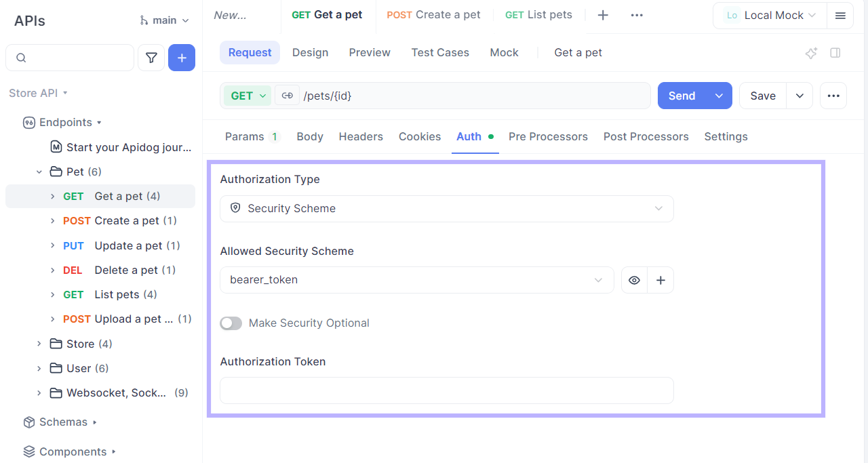Open the main branch dropdown

165,20
